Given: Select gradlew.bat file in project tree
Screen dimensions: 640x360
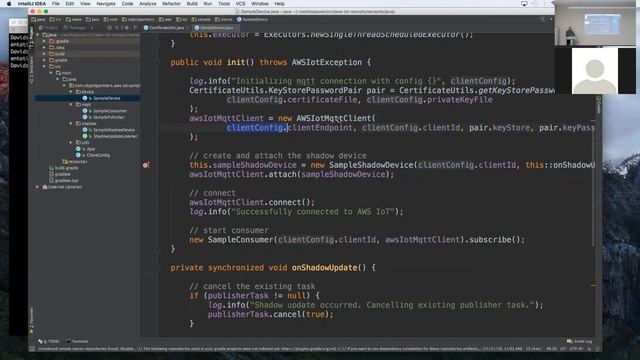Looking at the screenshot, I should pyautogui.click(x=64, y=180).
